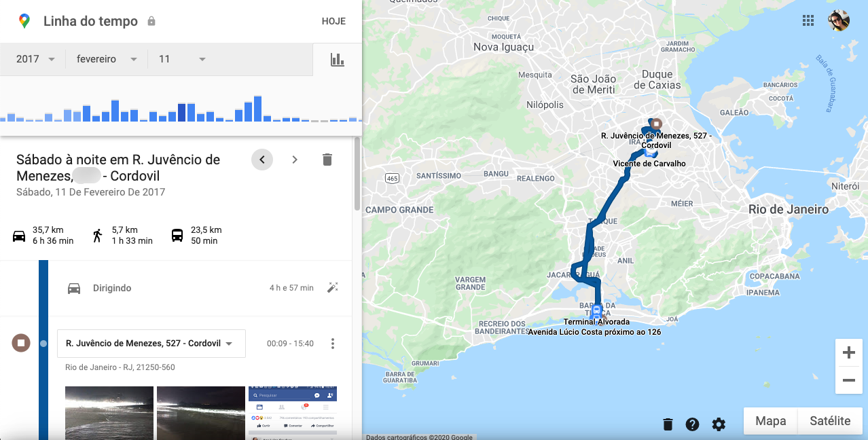Switch map to Satélite view
This screenshot has height=440, width=868.
coord(830,421)
